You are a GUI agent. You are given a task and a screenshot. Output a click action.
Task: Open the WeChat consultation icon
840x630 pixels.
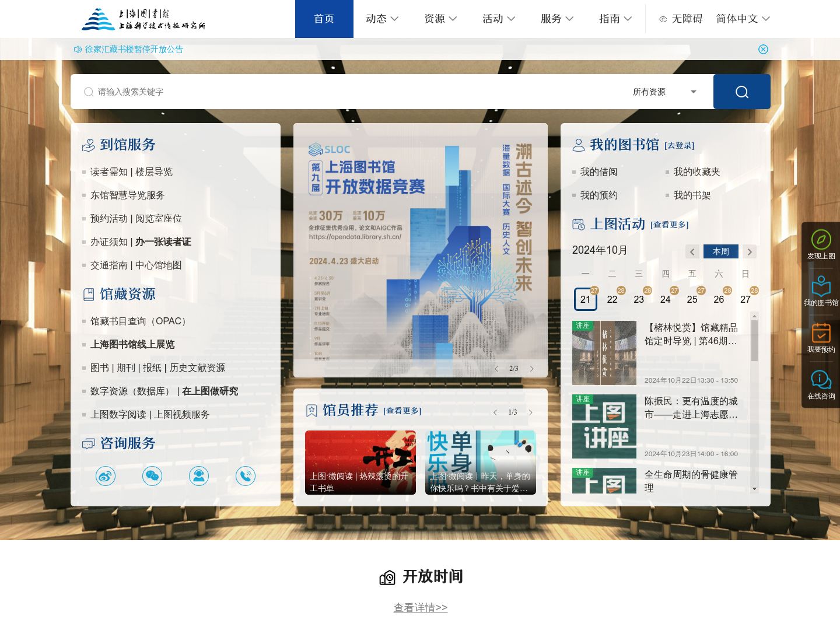[x=152, y=476]
